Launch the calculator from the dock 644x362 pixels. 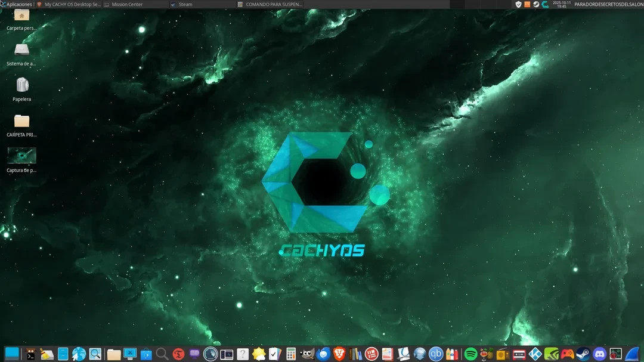(291, 354)
